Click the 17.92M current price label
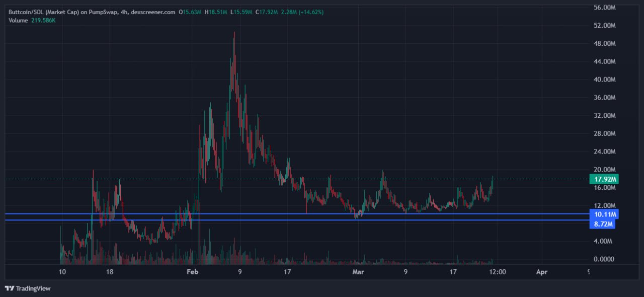 pyautogui.click(x=603, y=179)
